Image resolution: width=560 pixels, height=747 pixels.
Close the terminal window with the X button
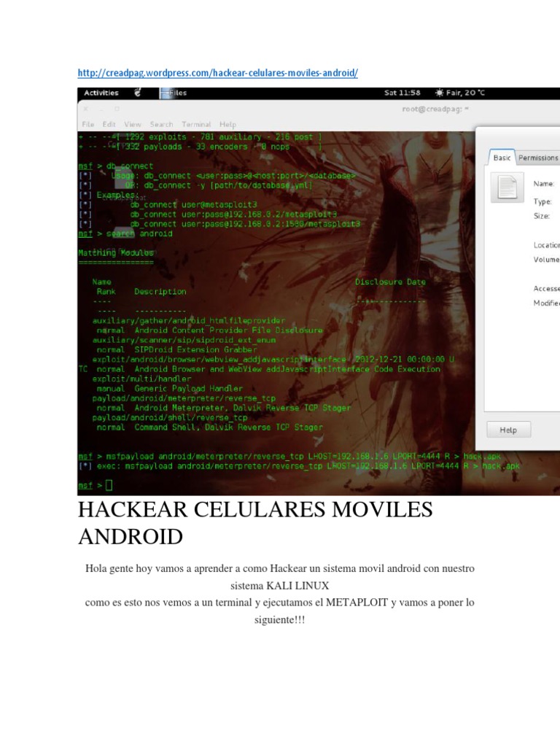pyautogui.click(x=86, y=109)
